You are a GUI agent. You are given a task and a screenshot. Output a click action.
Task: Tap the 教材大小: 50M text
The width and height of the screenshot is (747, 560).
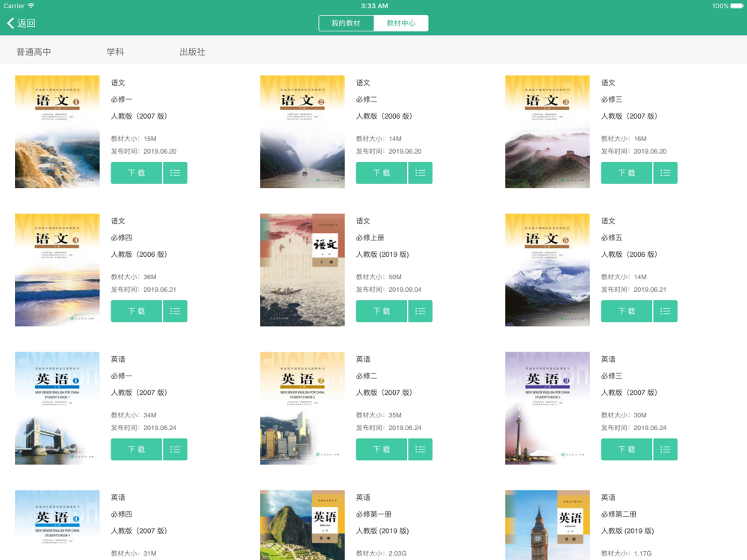tap(379, 277)
